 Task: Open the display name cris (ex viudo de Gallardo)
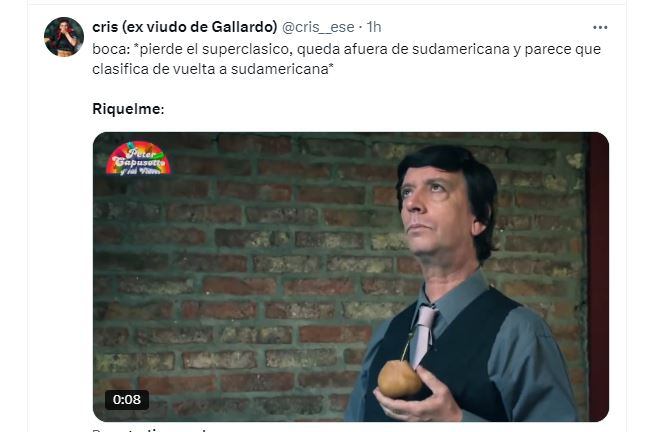click(184, 27)
